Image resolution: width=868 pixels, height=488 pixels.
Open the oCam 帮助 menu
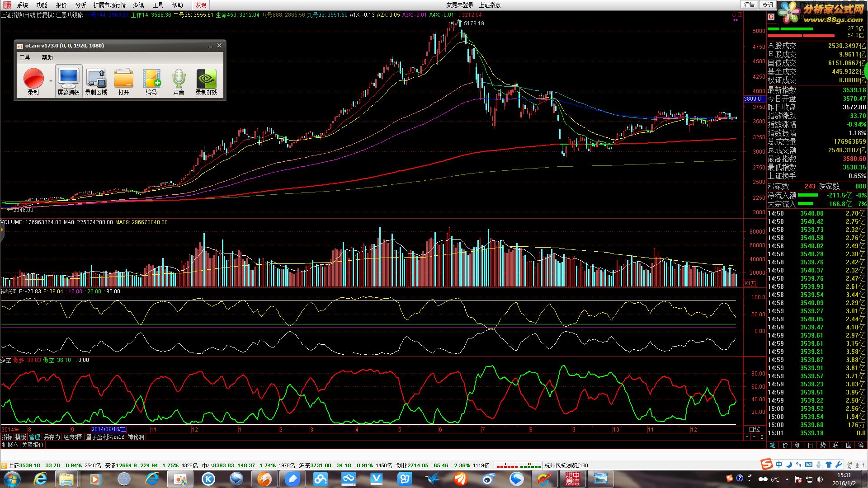click(x=47, y=57)
